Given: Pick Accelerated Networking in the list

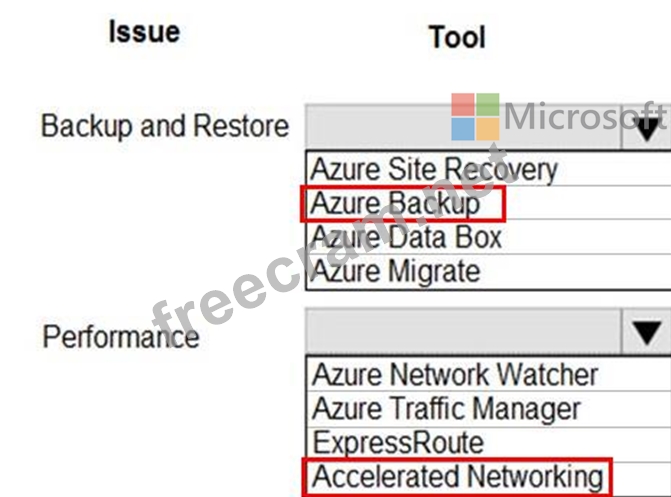Looking at the screenshot, I should point(459,476).
